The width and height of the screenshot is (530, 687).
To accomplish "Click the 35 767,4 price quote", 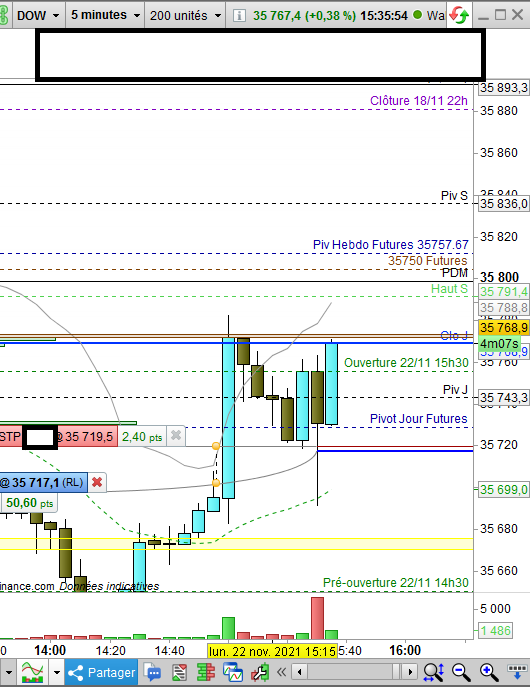I will 277,16.
